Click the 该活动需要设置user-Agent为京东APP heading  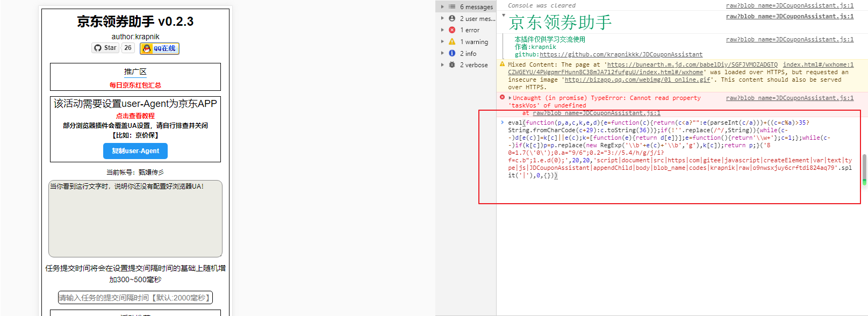click(x=135, y=104)
